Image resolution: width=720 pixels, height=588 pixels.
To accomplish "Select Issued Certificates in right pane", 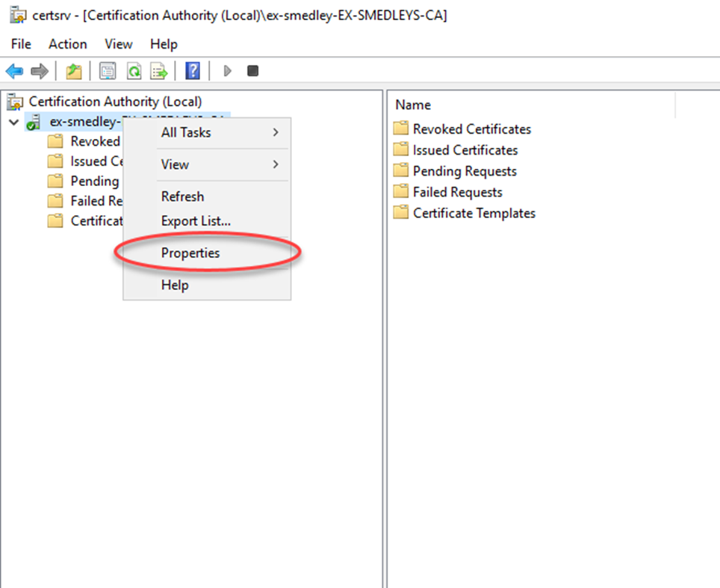I will click(465, 150).
